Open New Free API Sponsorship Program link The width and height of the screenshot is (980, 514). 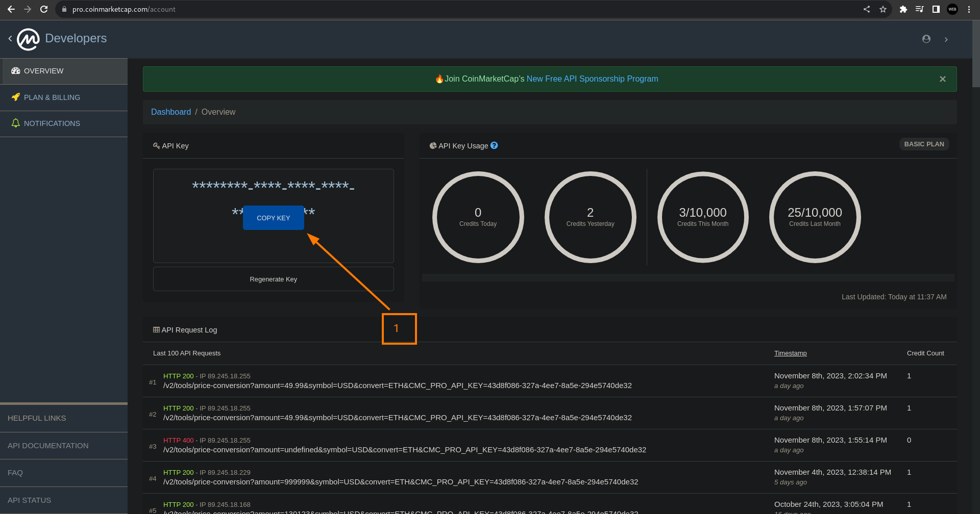tap(592, 79)
